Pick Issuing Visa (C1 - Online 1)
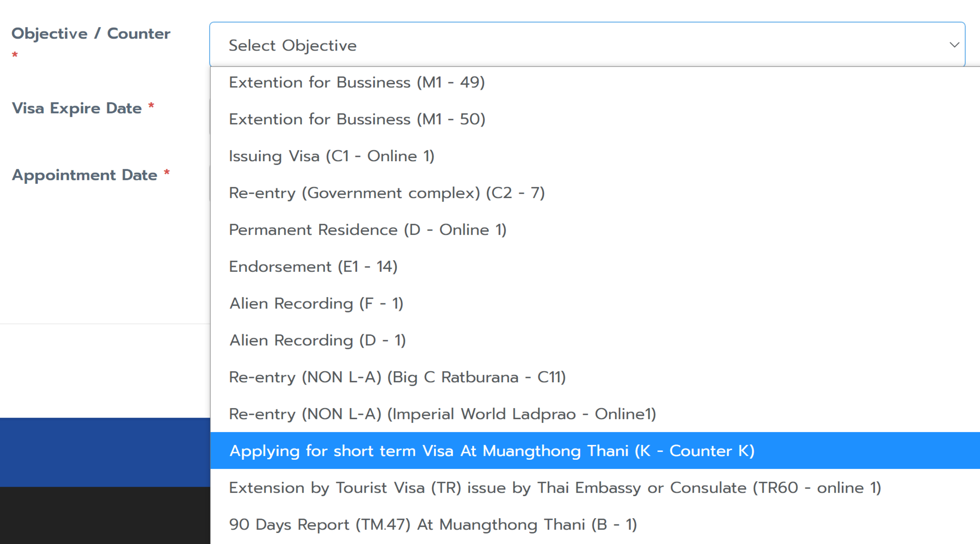The height and width of the screenshot is (544, 980). 332,156
